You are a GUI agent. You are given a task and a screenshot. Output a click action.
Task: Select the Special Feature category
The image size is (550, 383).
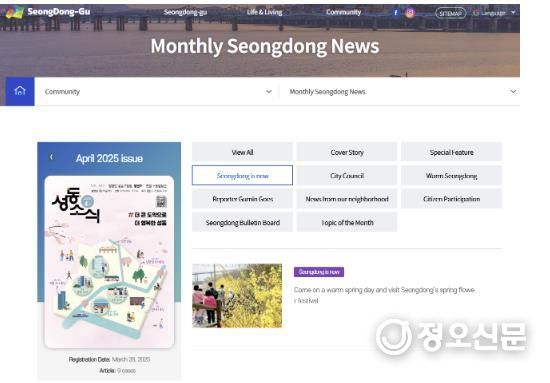coord(451,152)
